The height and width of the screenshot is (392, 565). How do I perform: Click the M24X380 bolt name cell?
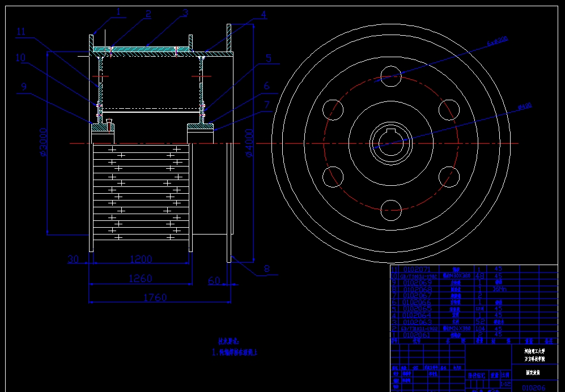tap(457, 329)
